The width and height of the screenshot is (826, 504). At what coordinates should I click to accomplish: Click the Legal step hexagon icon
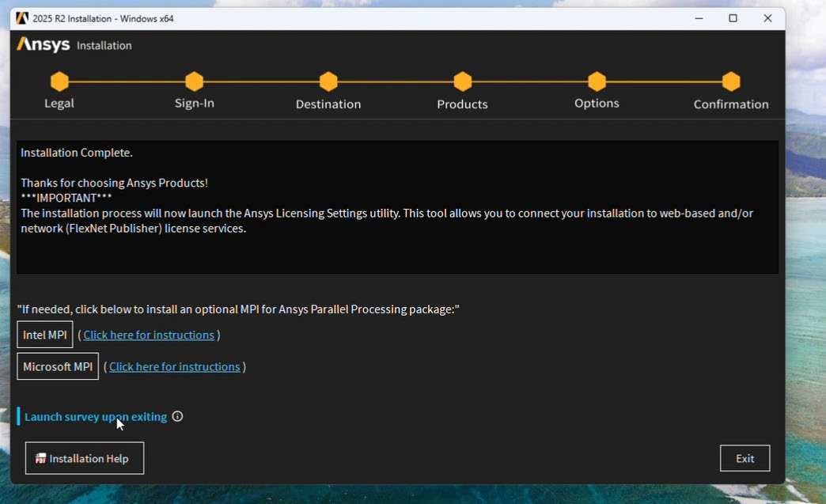[x=59, y=81]
